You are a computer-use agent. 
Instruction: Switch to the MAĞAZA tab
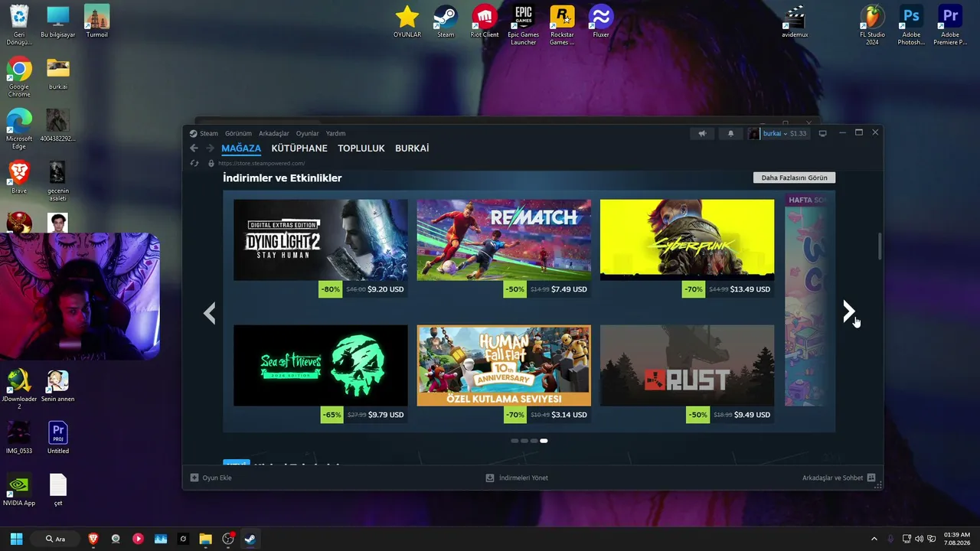click(x=241, y=148)
